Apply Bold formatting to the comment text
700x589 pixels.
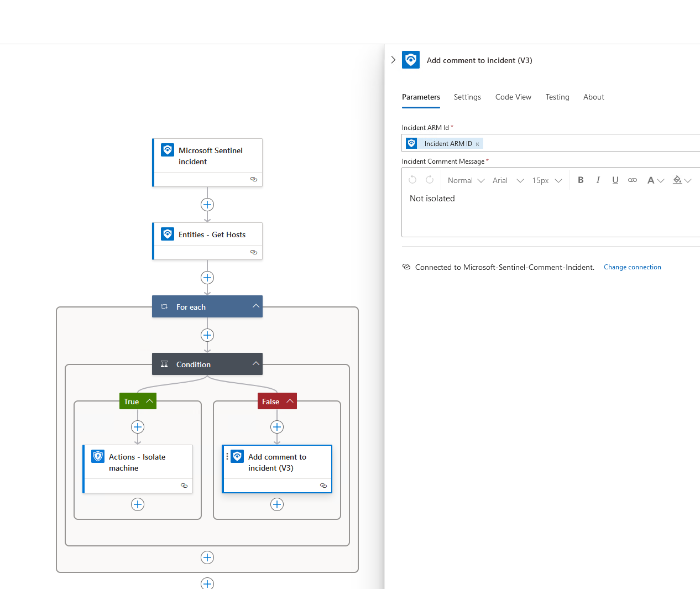tap(581, 180)
